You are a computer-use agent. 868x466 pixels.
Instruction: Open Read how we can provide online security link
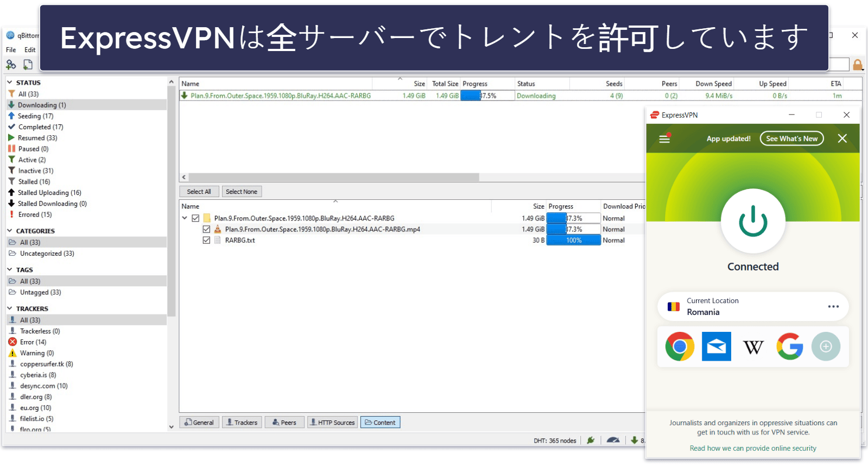(753, 448)
